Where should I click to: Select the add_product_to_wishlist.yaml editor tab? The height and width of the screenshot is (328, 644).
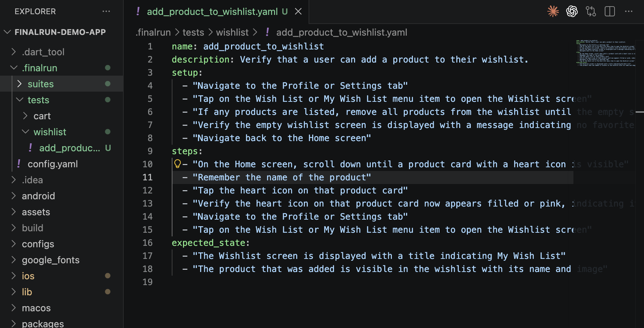coord(212,12)
